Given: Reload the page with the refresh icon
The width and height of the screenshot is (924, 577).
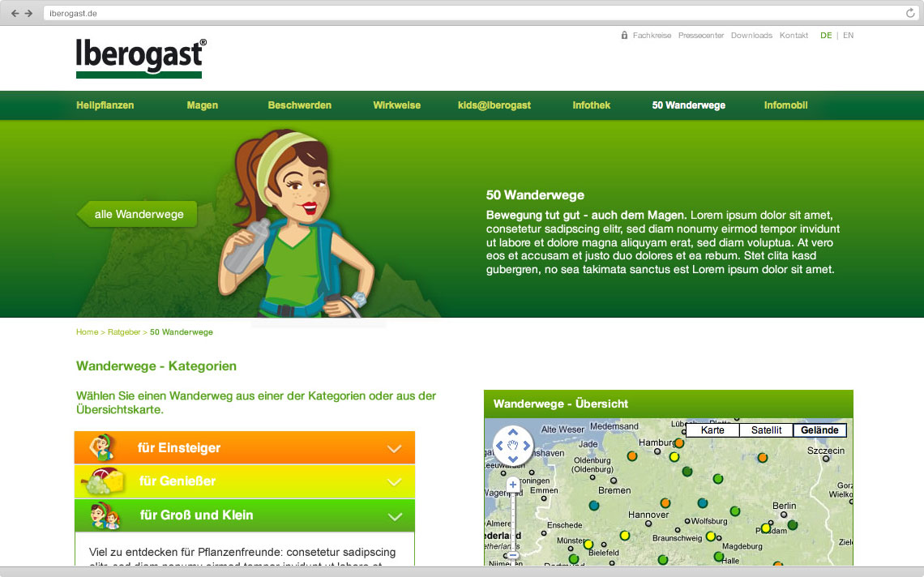Looking at the screenshot, I should pos(910,13).
